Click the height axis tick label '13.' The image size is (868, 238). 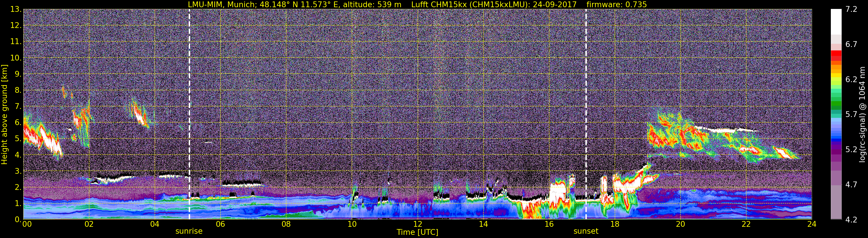[x=16, y=10]
